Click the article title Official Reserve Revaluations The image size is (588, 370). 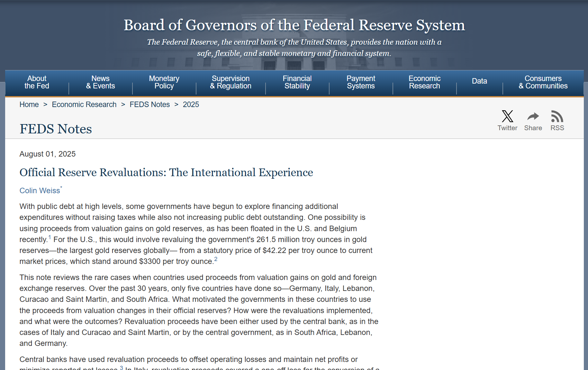click(x=166, y=173)
